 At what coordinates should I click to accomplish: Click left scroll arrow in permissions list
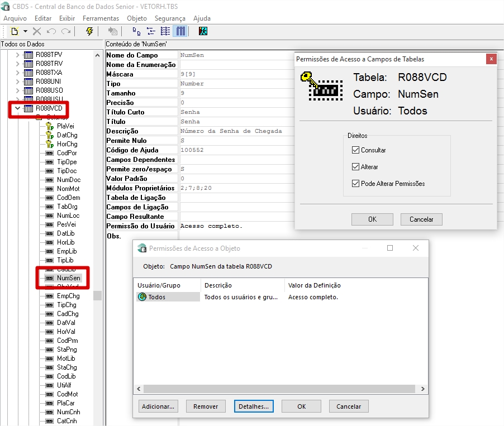pos(139,389)
